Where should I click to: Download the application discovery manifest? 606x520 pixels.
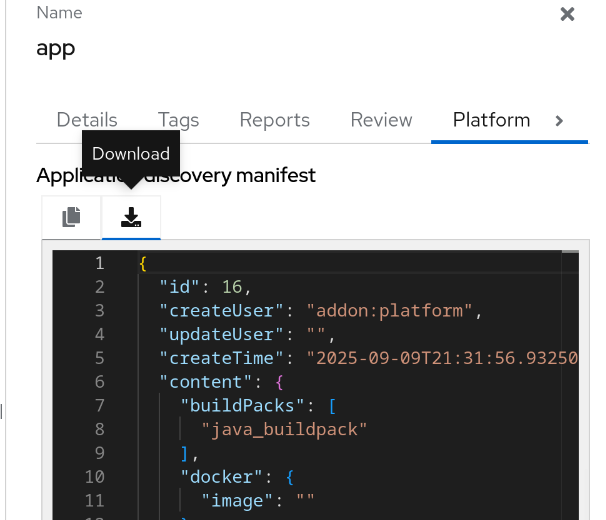click(131, 217)
